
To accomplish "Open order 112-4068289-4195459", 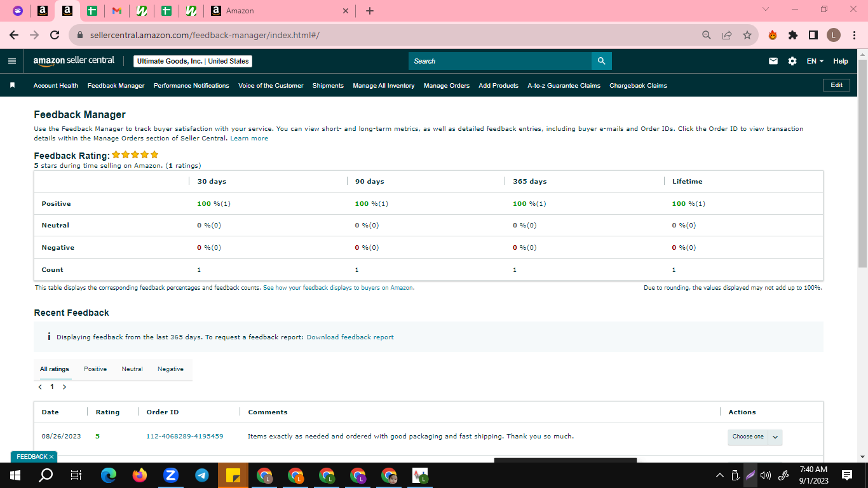I will 185,437.
